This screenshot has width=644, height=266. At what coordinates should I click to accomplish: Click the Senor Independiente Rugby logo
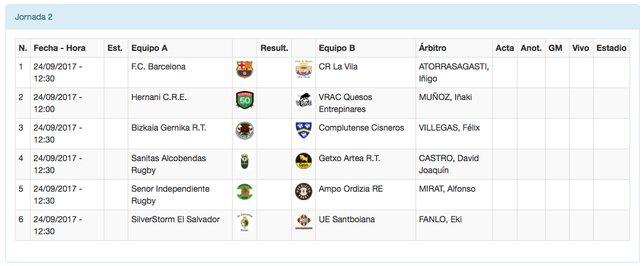(245, 192)
